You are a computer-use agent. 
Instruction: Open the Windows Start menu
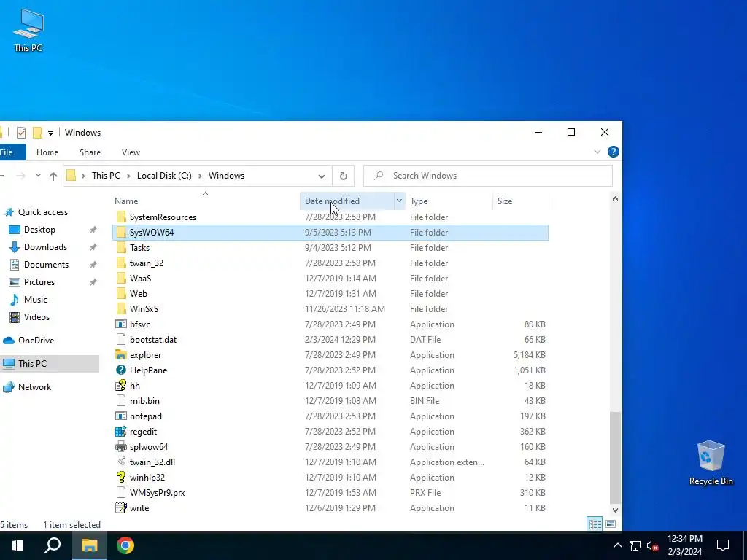click(18, 545)
